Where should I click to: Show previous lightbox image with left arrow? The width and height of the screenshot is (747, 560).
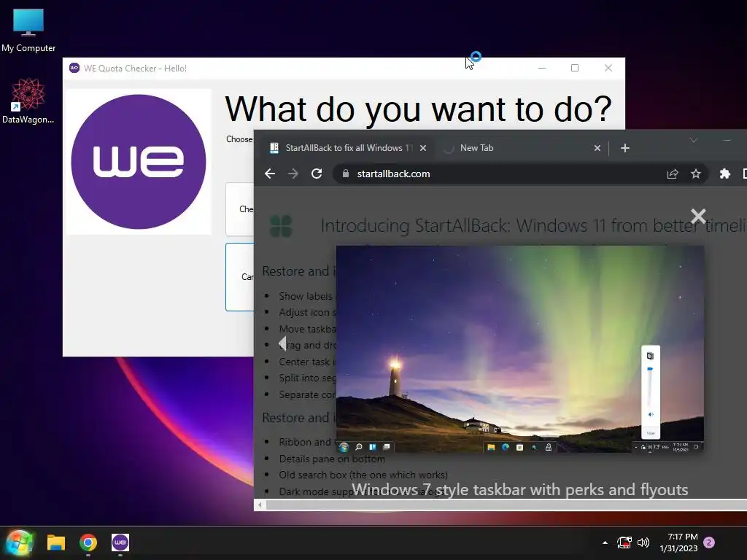pyautogui.click(x=282, y=343)
